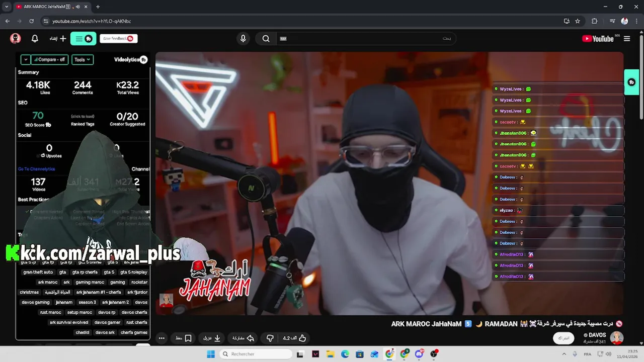The height and width of the screenshot is (362, 644).
Task: Open Discord from the taskbar
Action: [419, 354]
